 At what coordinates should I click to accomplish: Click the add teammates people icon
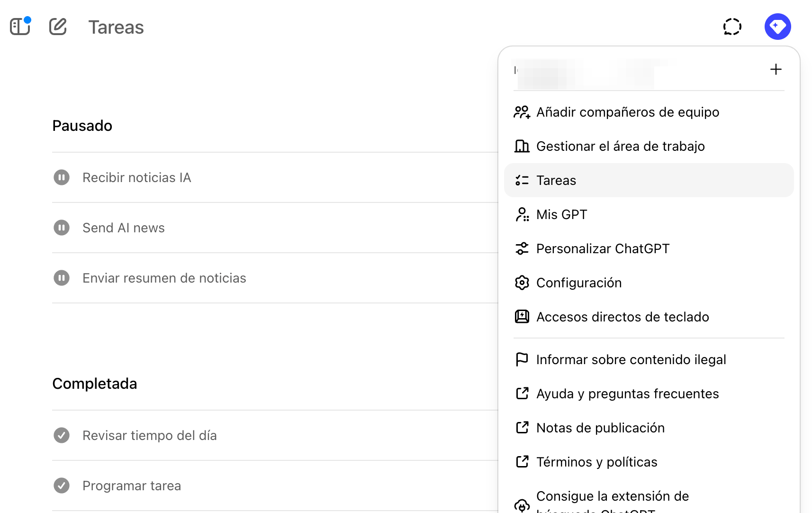point(522,112)
